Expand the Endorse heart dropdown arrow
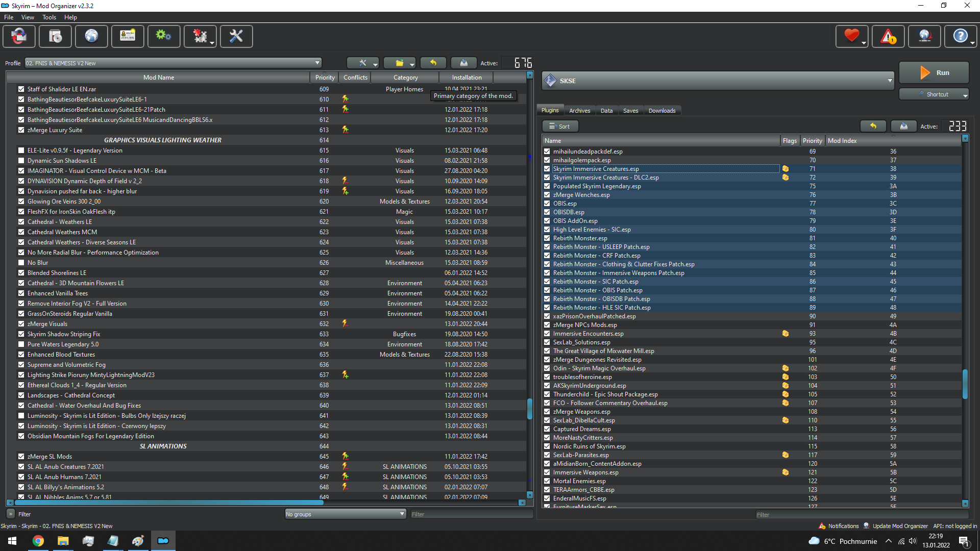 pyautogui.click(x=864, y=43)
